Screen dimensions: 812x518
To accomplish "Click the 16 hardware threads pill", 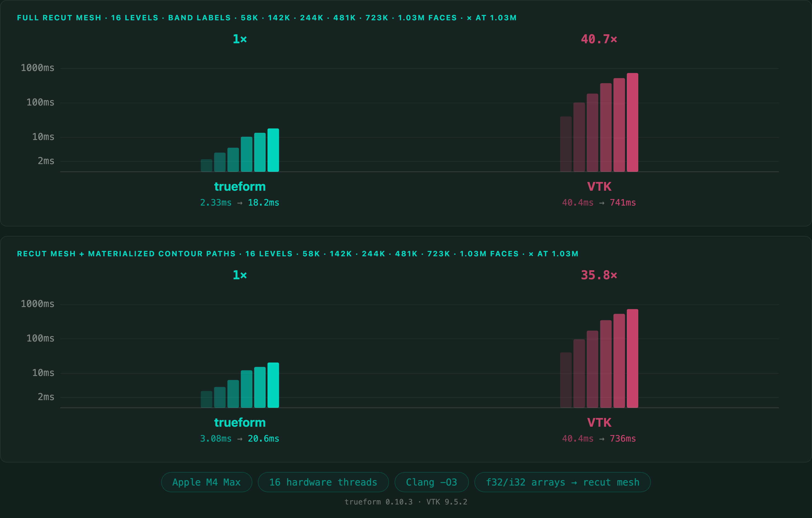I will (323, 482).
